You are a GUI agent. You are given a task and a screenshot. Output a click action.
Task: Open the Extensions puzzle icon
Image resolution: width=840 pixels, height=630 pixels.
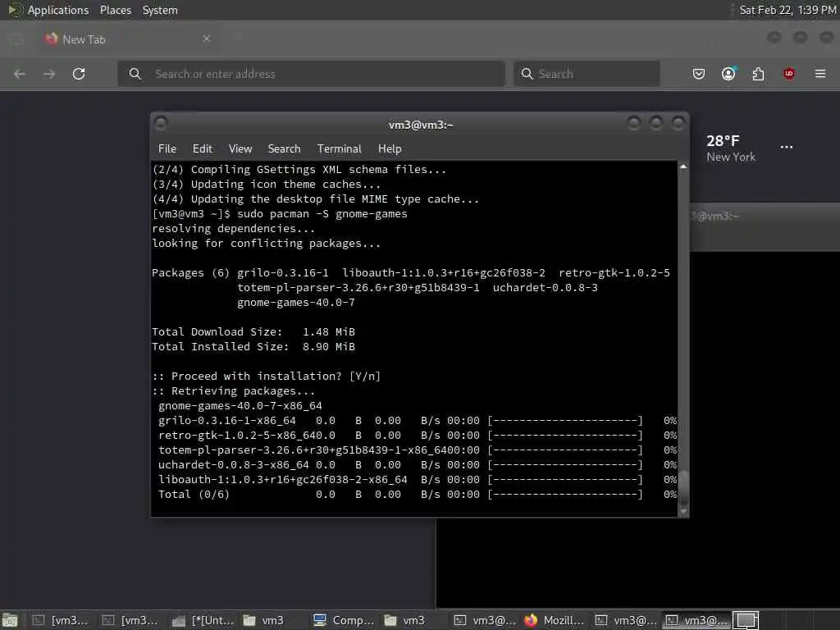click(758, 74)
